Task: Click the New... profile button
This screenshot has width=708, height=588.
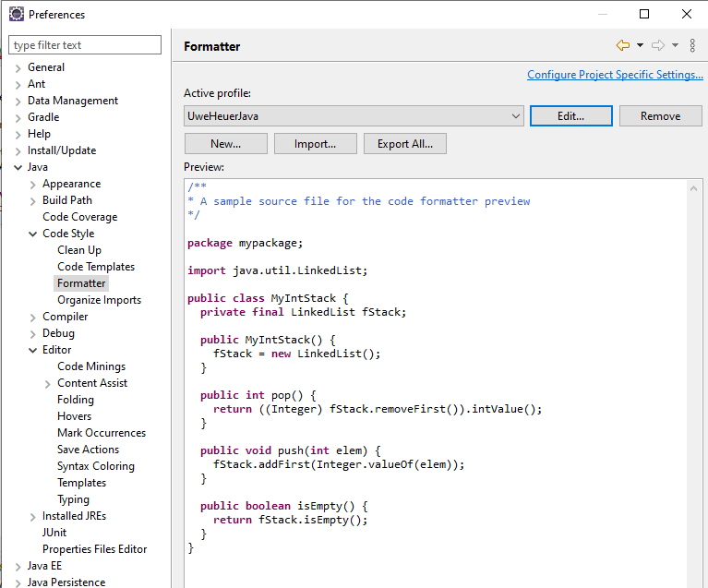Action: coord(225,143)
